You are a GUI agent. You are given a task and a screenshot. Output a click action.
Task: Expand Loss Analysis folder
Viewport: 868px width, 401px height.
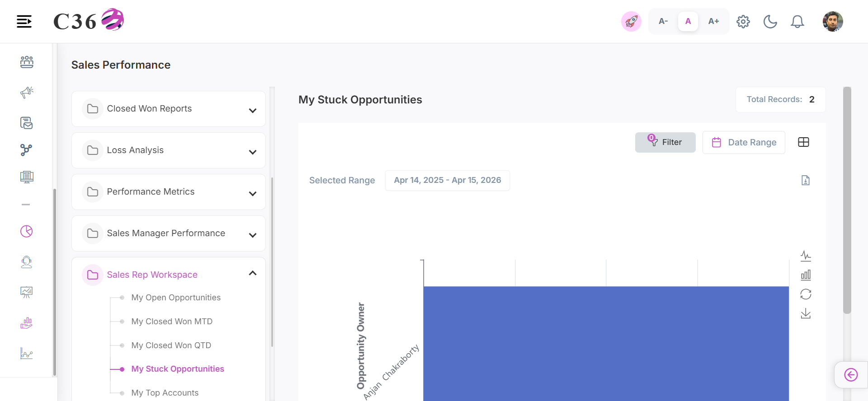pyautogui.click(x=169, y=150)
